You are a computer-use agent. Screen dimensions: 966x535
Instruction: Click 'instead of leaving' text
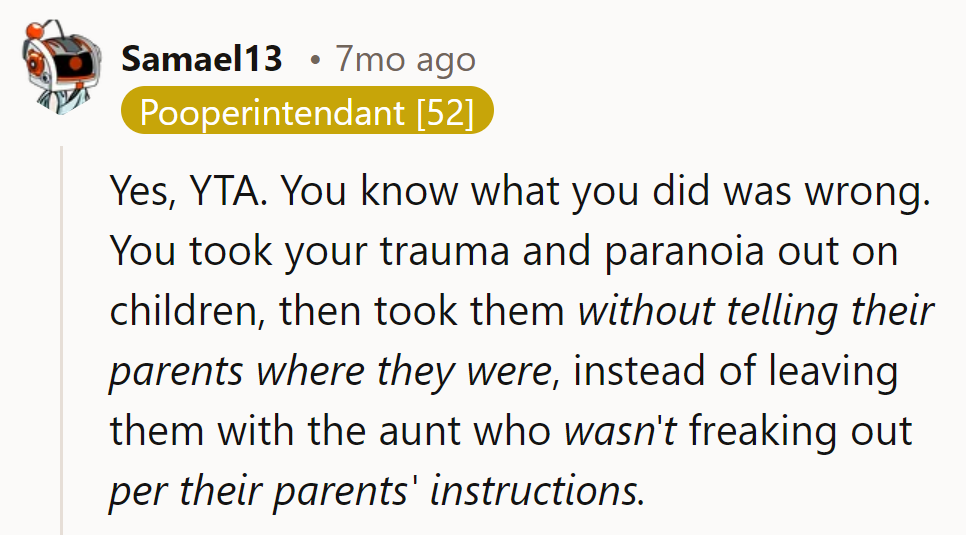pos(736,372)
